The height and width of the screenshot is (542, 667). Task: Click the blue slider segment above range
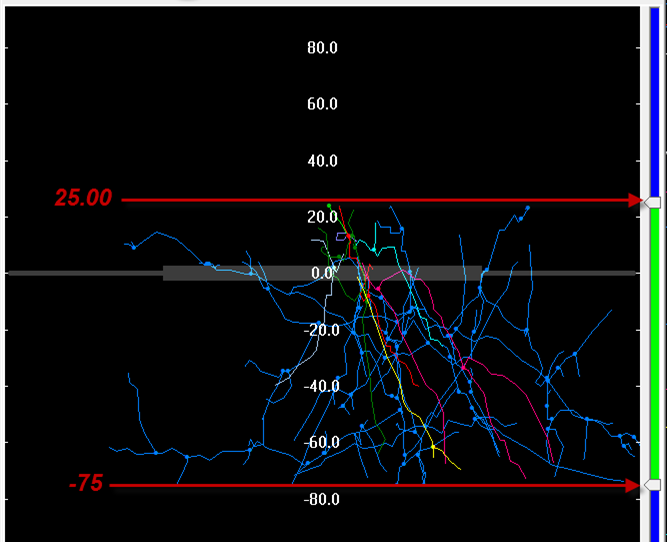tap(655, 100)
